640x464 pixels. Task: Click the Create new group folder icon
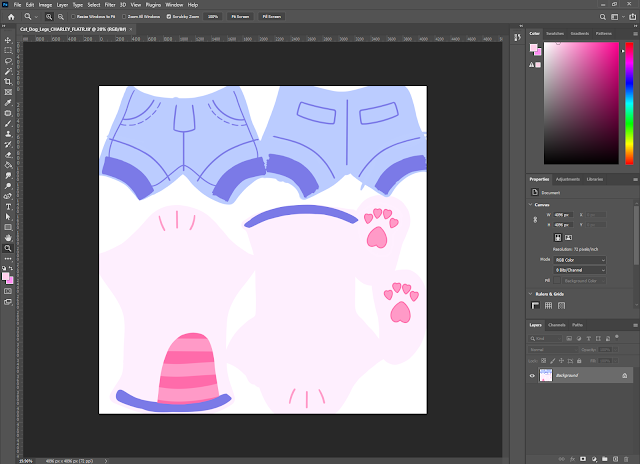click(x=604, y=459)
